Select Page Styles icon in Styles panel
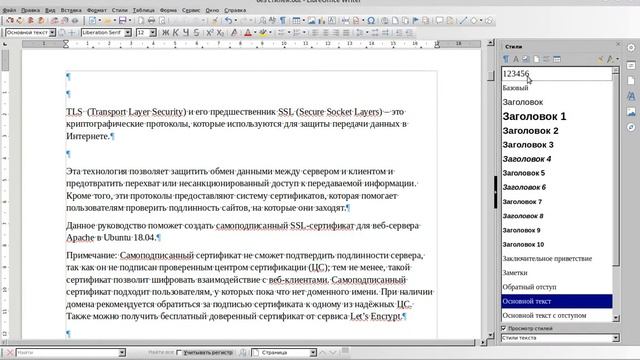This screenshot has height=360, width=640. coord(536,59)
